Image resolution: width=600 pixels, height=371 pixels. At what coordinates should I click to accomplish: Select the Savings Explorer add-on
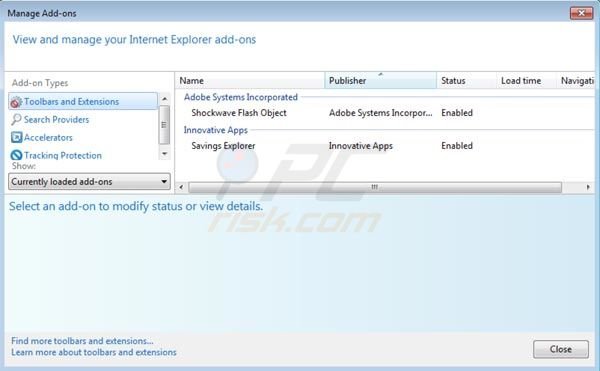coord(223,146)
